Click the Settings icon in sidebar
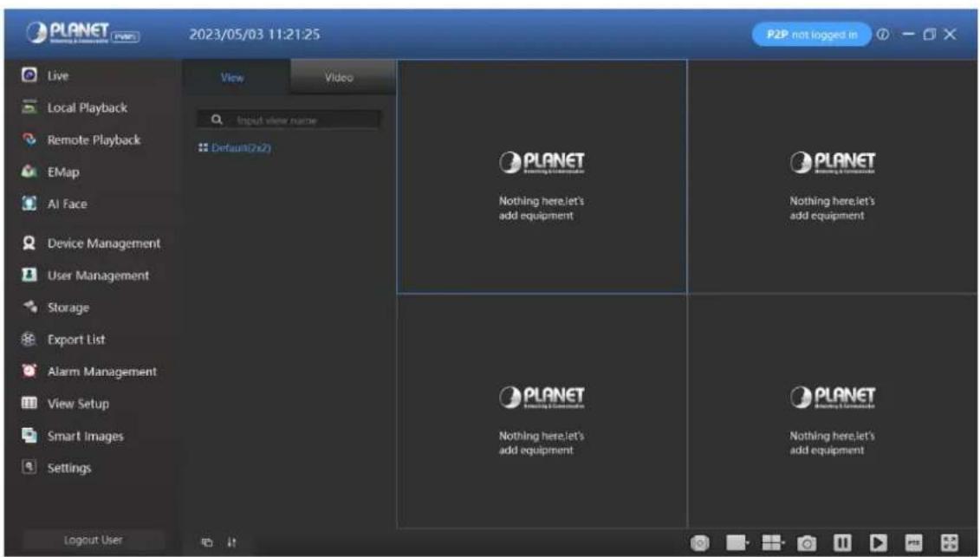980x557 pixels. [29, 467]
